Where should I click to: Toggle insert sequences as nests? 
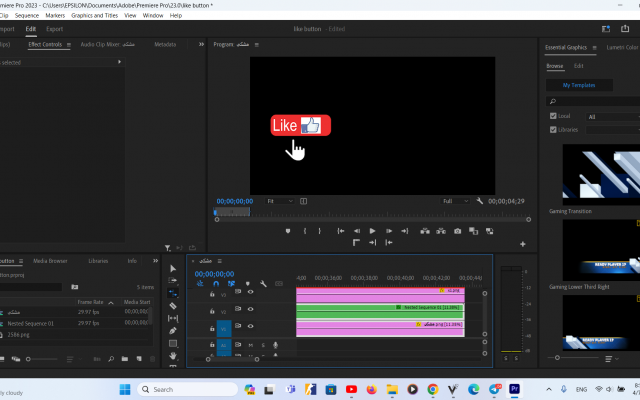point(200,283)
